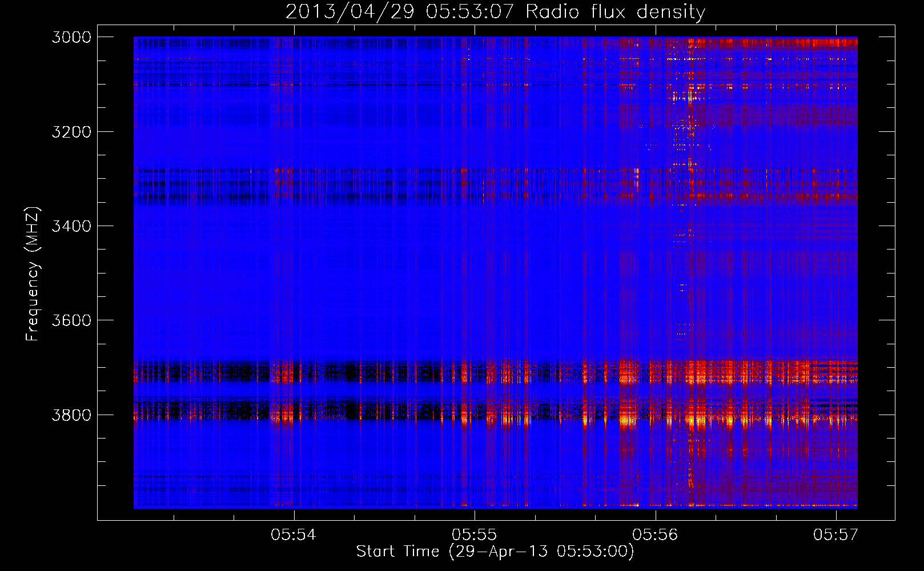Screen dimensions: 924x571
Task: Select the 3800 frequency tick label
Action: 71,415
